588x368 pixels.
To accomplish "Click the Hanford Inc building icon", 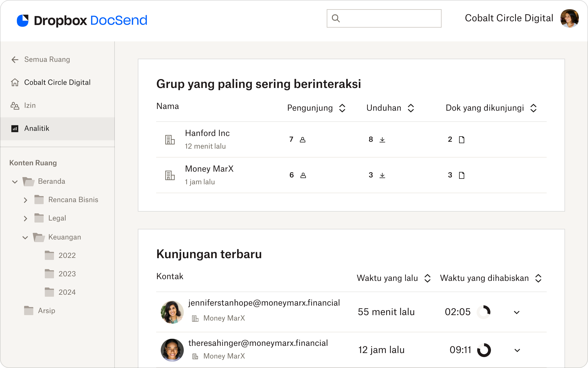I will click(170, 140).
